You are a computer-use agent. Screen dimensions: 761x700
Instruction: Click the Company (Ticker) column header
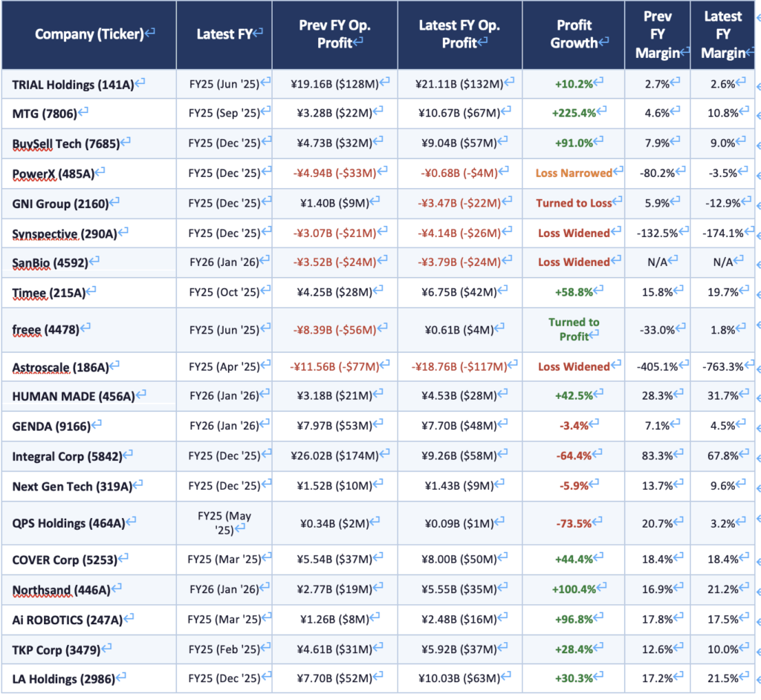[x=89, y=34]
